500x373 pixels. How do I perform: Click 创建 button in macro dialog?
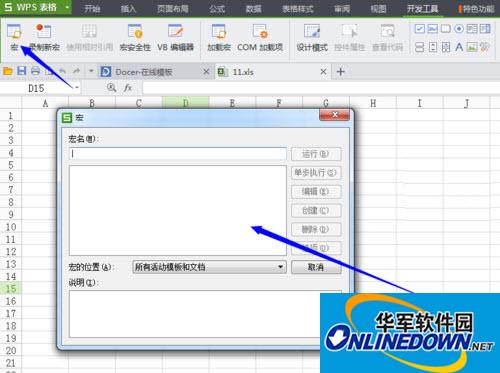[316, 210]
